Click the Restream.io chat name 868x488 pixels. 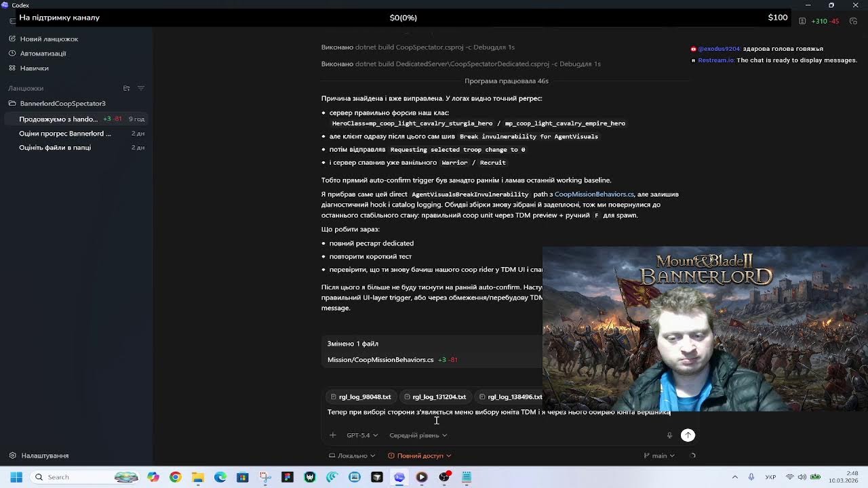[716, 60]
